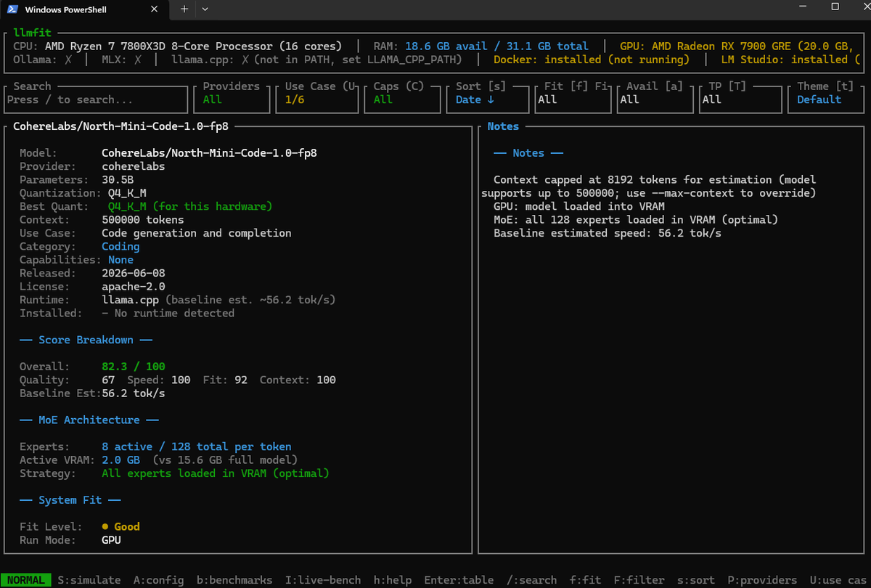Click the model panel title CohereLabs/North-Mini-Code-1.0-fp8
Screen dimensions: 871x588
tap(123, 126)
